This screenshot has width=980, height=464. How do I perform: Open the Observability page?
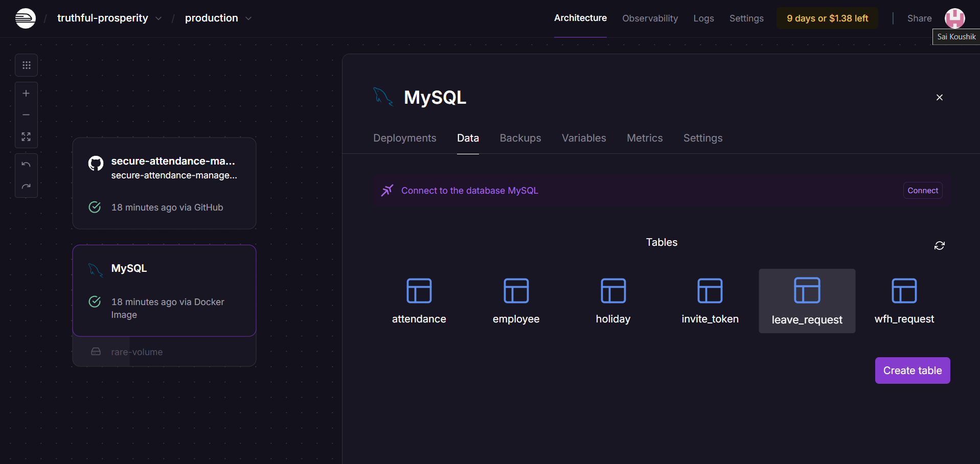click(650, 18)
